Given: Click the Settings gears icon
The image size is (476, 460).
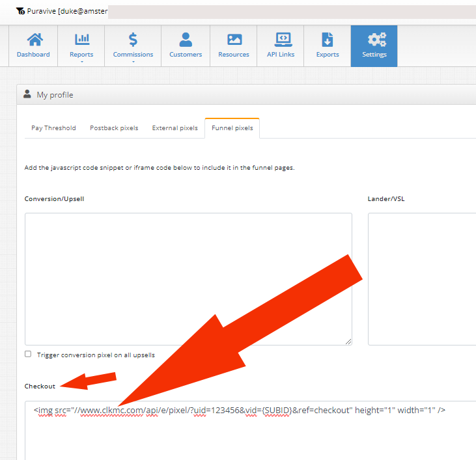Looking at the screenshot, I should [x=377, y=40].
